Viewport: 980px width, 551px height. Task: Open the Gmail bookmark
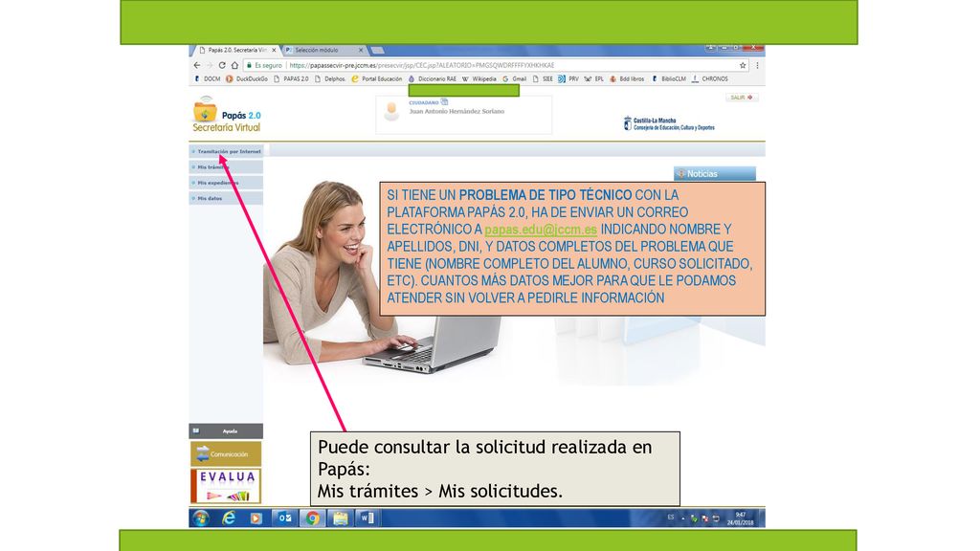pyautogui.click(x=514, y=79)
